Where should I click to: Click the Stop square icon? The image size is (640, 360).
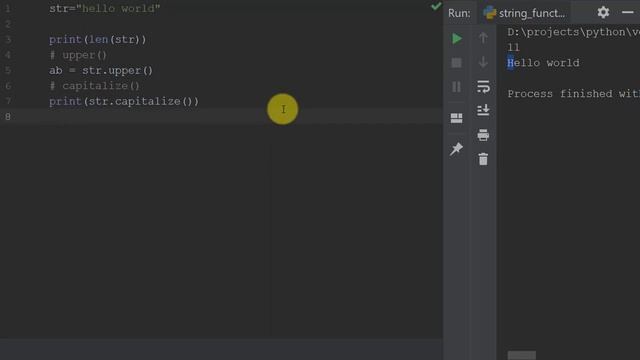(x=456, y=62)
